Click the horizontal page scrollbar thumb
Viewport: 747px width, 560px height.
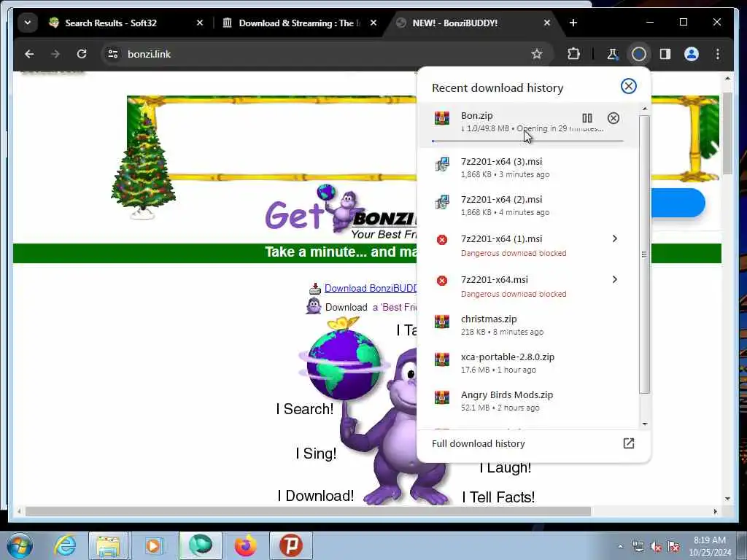click(x=308, y=511)
